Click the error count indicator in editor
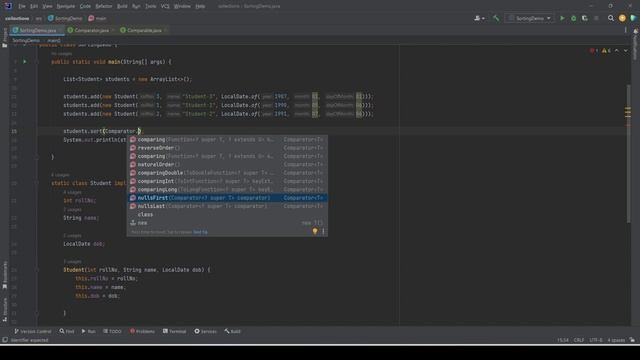This screenshot has height=360, width=640. point(593,51)
